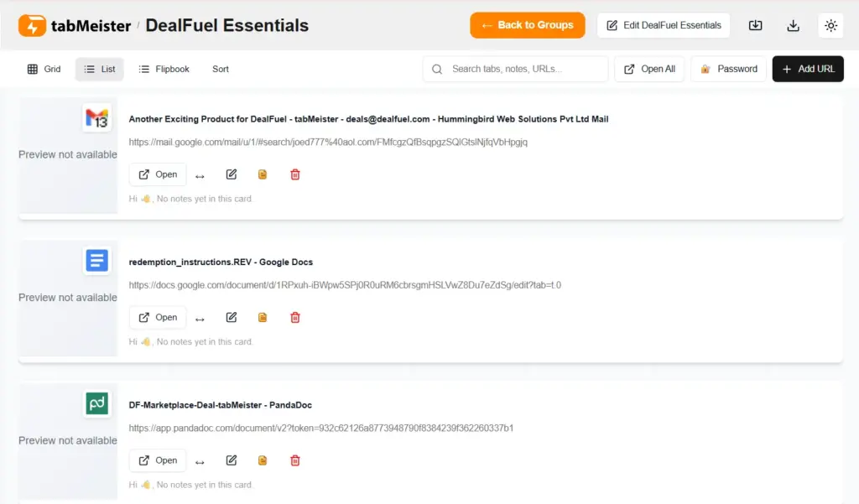
Task: Edit the Gmail card with pencil icon
Action: (232, 174)
